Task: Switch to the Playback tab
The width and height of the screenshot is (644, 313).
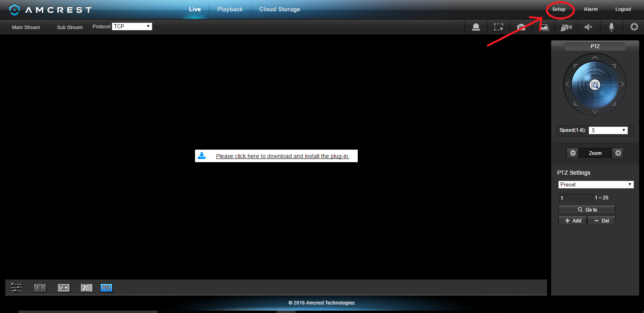Action: tap(230, 9)
